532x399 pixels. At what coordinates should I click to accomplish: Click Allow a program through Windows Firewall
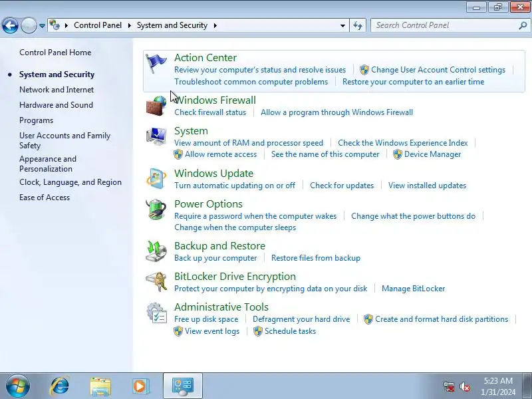point(336,112)
